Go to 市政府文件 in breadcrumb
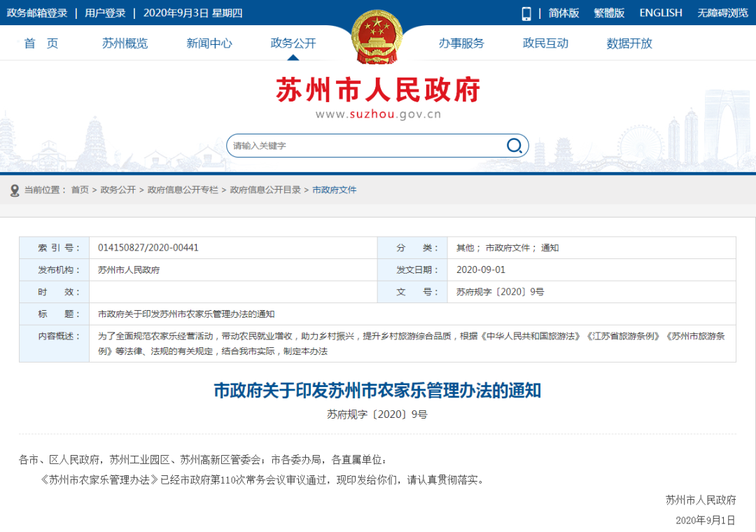Viewport: 756px width, 532px height. [334, 190]
